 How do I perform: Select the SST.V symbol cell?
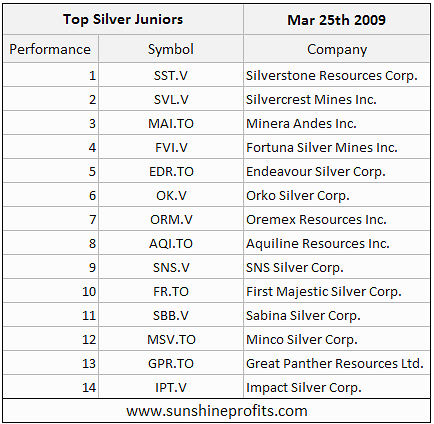click(x=171, y=75)
